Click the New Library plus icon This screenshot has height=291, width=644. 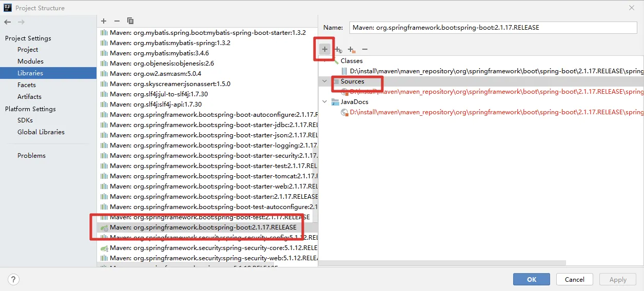click(x=104, y=21)
